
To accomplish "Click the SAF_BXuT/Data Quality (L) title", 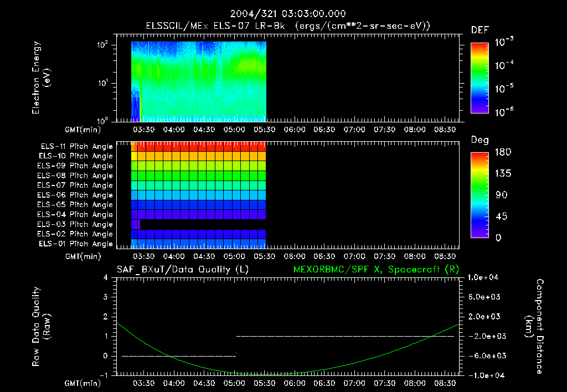I will (x=183, y=270).
